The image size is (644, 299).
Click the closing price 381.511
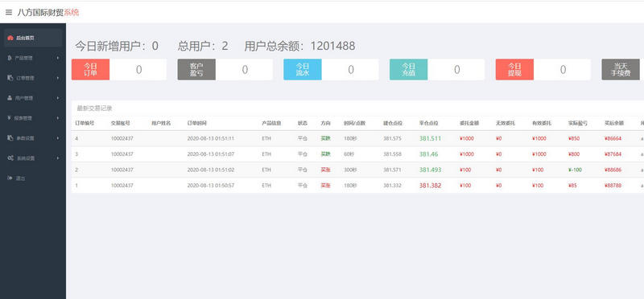click(430, 138)
